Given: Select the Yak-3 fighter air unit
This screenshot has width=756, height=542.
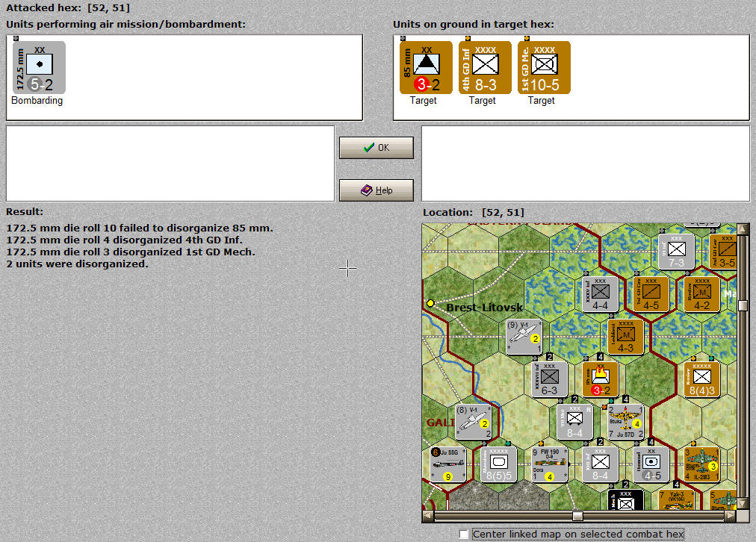Looking at the screenshot, I should [x=677, y=499].
